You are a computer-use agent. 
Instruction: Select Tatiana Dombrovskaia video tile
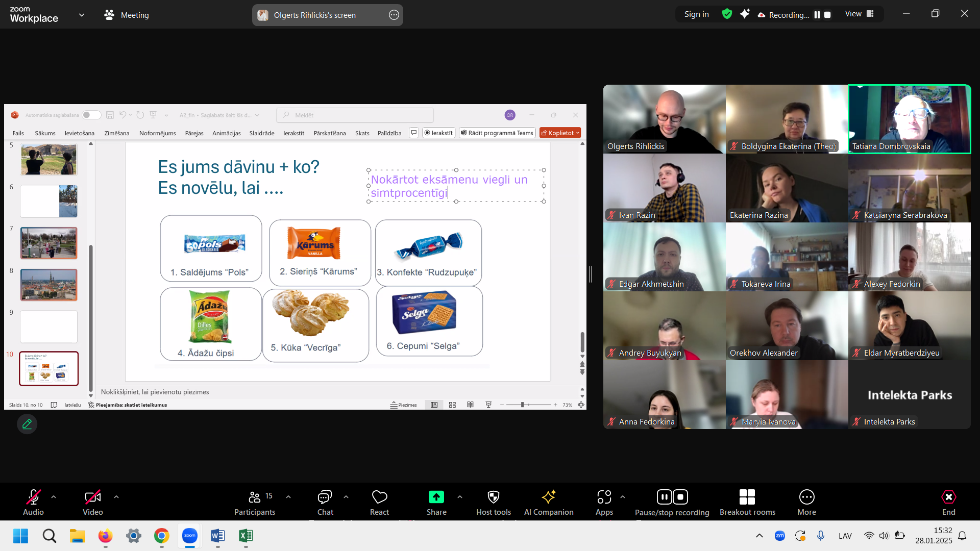910,119
